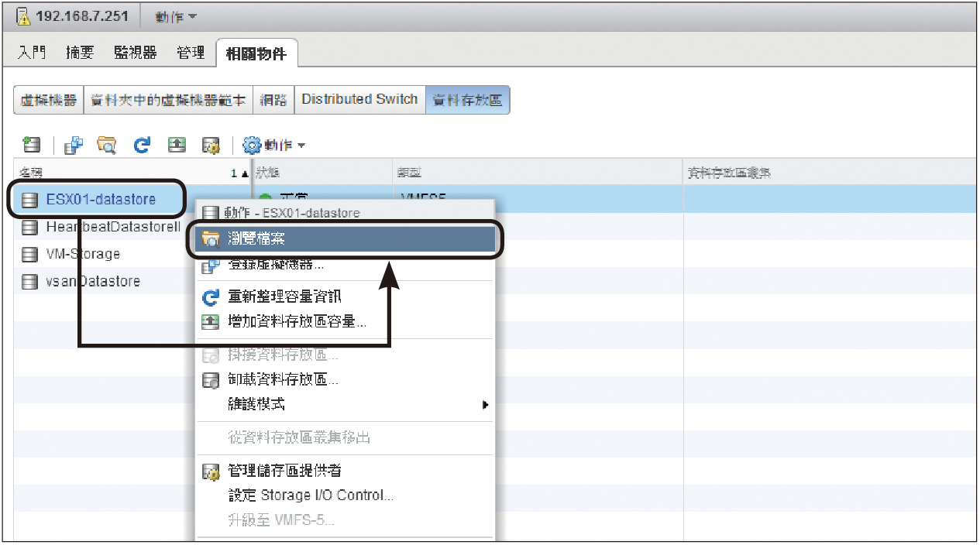
Task: Click the vsanDatastore datastore icon
Action: pos(30,281)
